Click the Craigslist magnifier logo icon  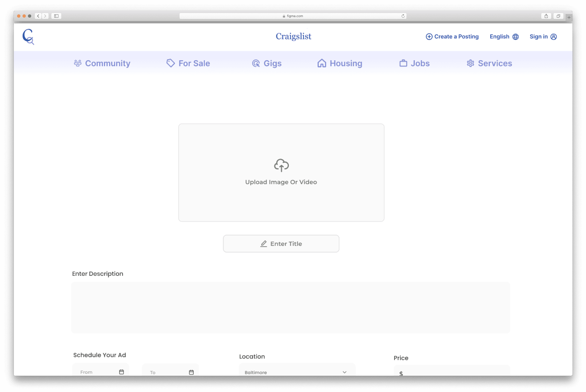coord(28,37)
